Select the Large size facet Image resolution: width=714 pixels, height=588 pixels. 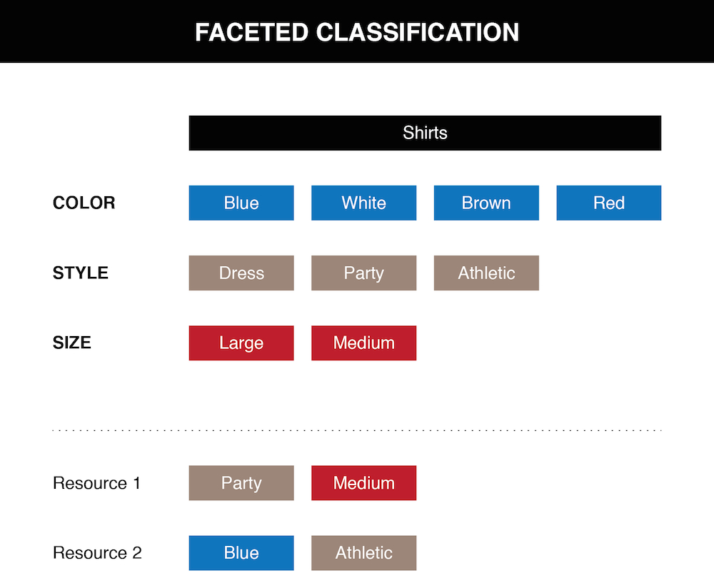241,343
